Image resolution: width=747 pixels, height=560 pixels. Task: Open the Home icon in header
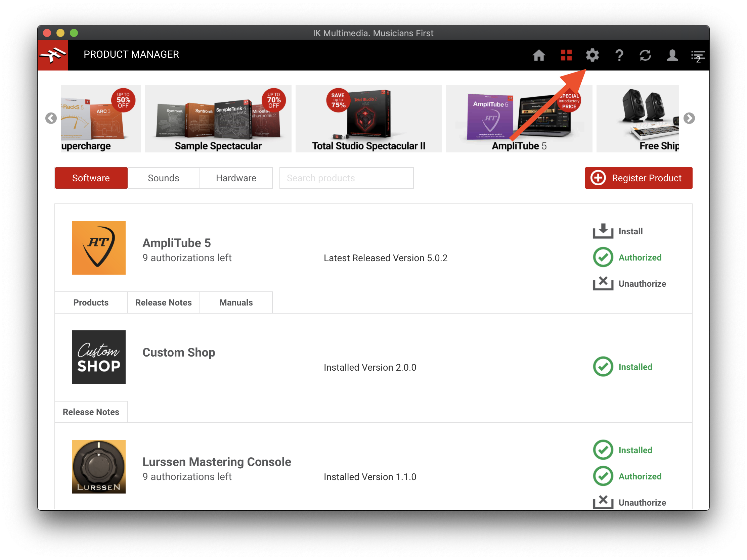pos(539,55)
